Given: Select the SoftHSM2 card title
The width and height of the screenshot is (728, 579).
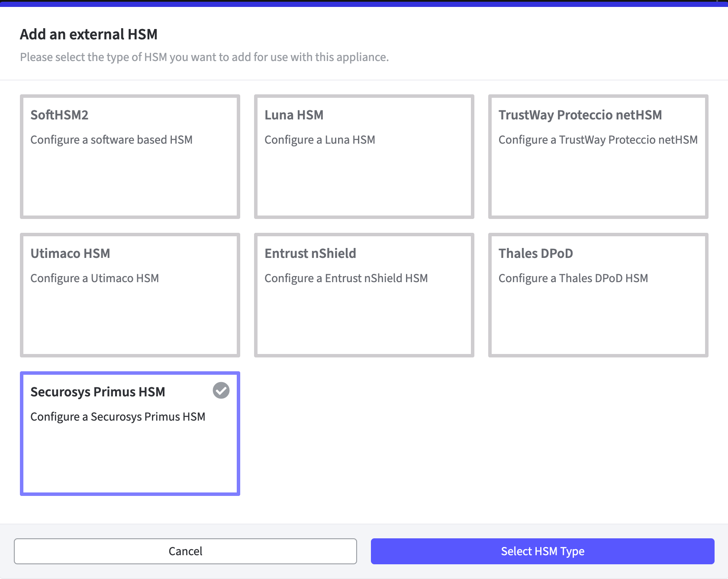Looking at the screenshot, I should coord(59,115).
